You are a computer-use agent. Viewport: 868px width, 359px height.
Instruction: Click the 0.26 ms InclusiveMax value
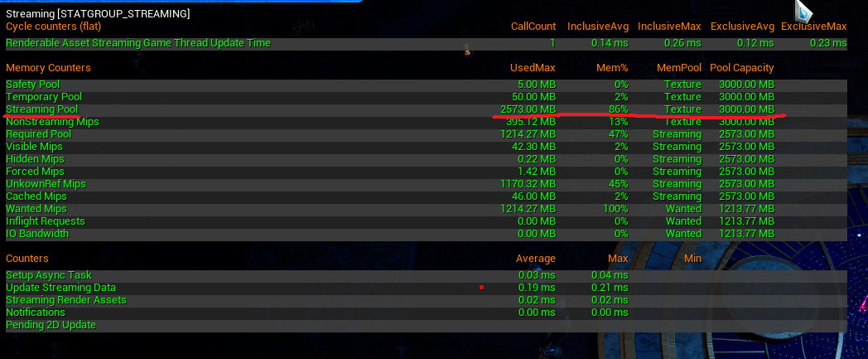click(x=682, y=42)
